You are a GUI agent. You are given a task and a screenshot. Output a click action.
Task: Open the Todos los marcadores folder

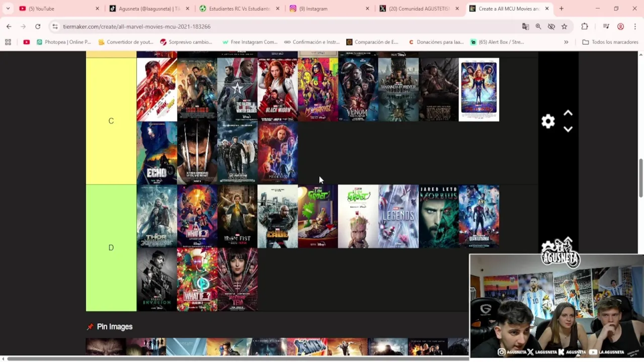[x=610, y=42]
